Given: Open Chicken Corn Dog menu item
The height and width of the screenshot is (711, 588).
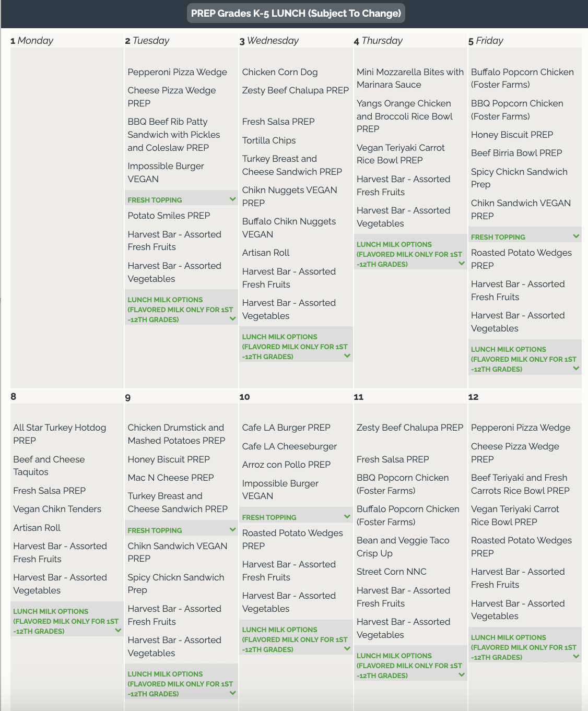Looking at the screenshot, I should (280, 72).
